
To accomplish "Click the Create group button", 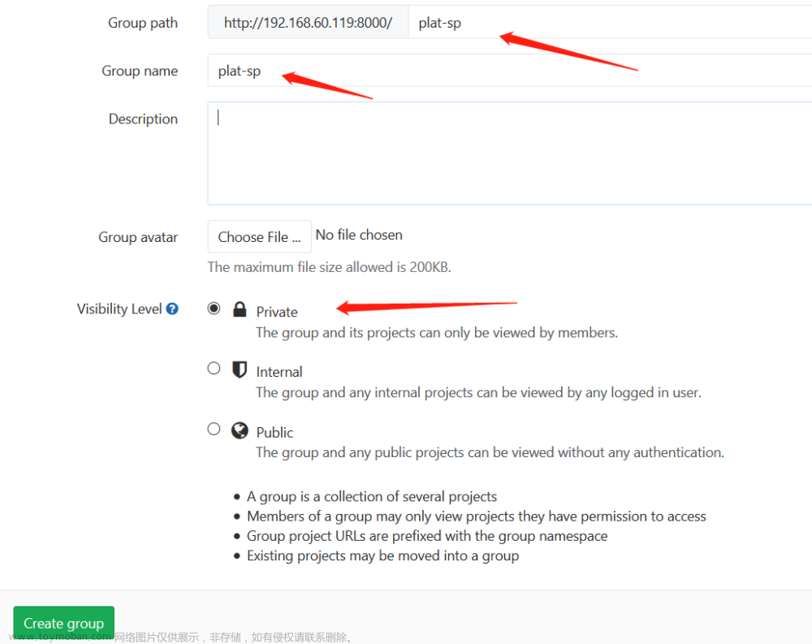I will pos(63,623).
